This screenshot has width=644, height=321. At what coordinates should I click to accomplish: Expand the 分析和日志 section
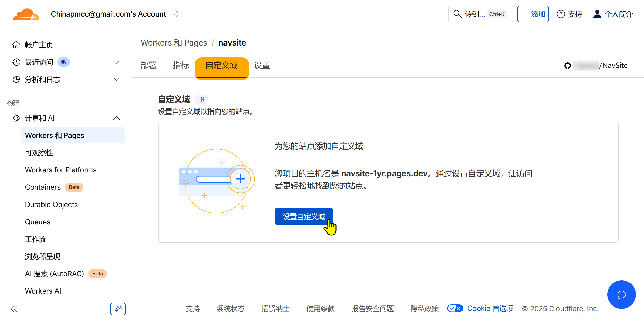click(x=116, y=79)
